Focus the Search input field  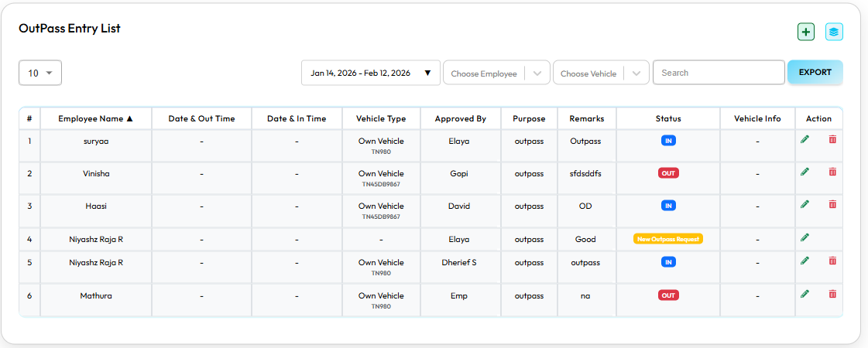coord(719,73)
